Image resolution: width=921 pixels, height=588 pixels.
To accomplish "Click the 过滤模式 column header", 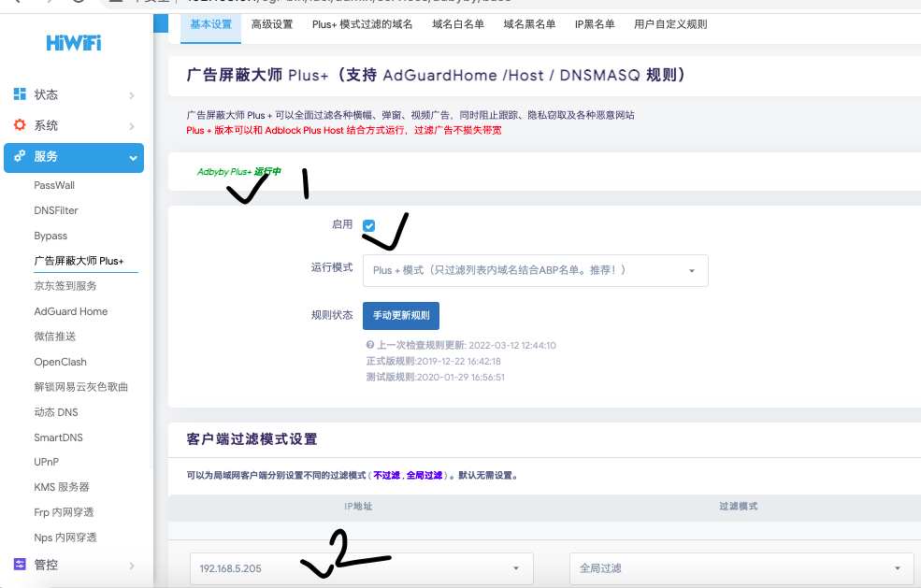I will [739, 507].
